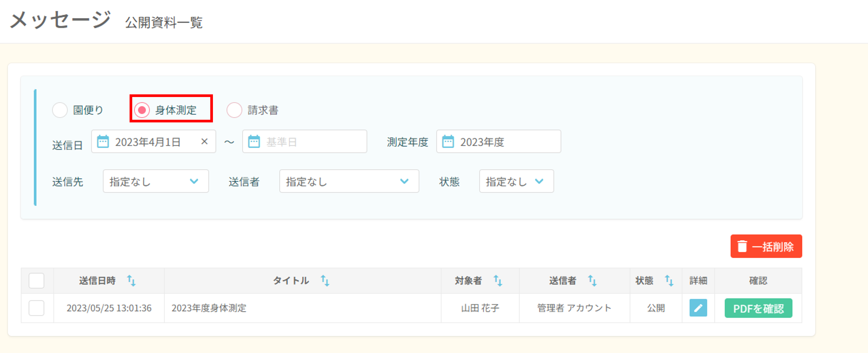Open the calendar icon in the 基準日 field

254,142
